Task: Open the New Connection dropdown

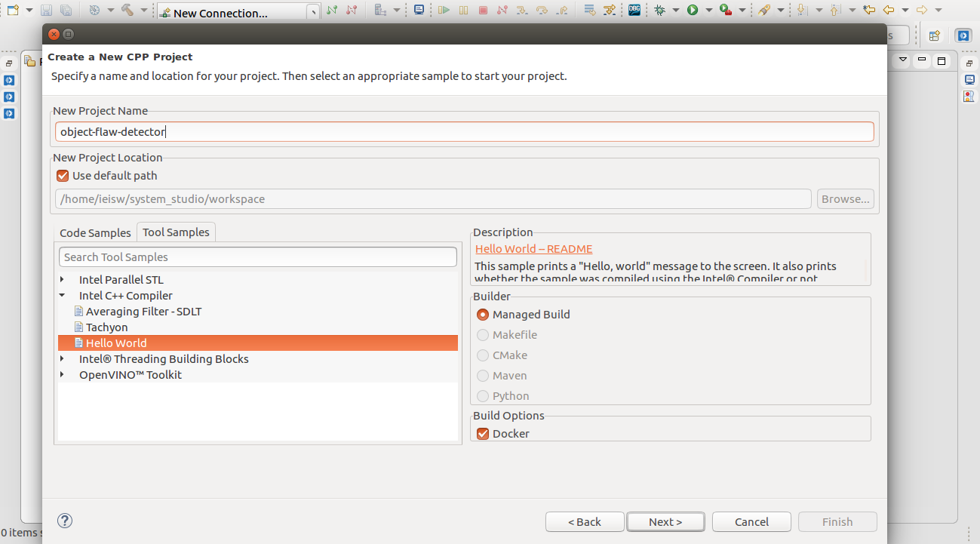Action: click(314, 13)
